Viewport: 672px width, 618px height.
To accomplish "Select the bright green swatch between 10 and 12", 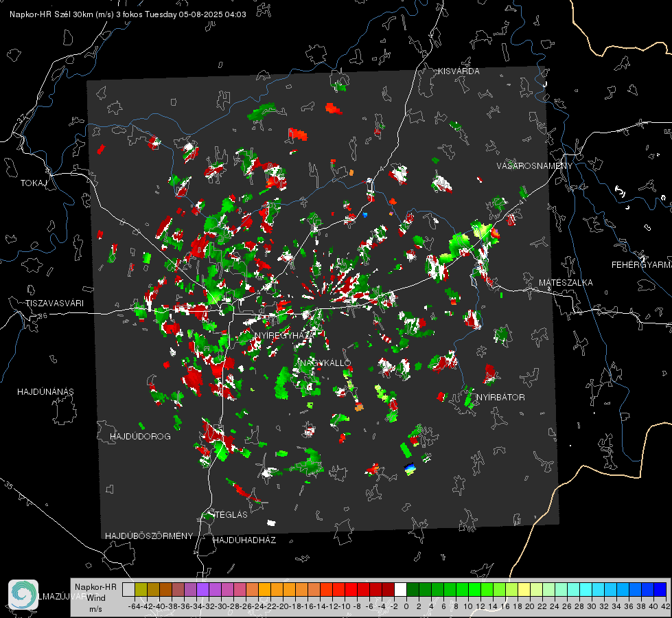I will click(474, 590).
